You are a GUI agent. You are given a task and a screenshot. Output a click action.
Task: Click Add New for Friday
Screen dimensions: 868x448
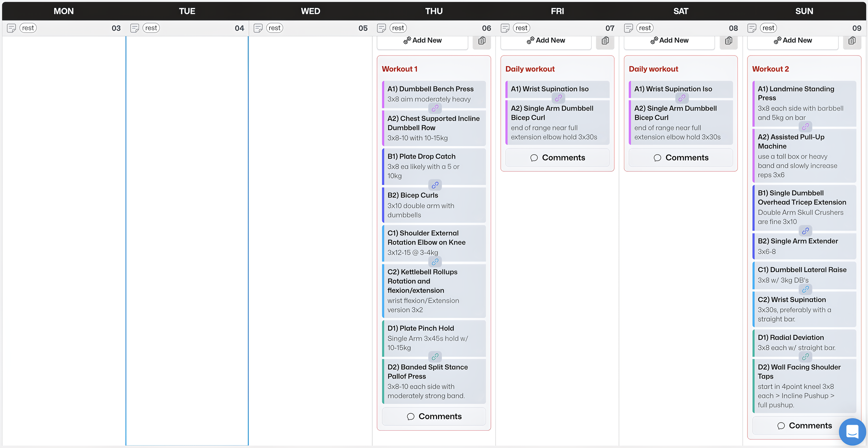pyautogui.click(x=546, y=41)
